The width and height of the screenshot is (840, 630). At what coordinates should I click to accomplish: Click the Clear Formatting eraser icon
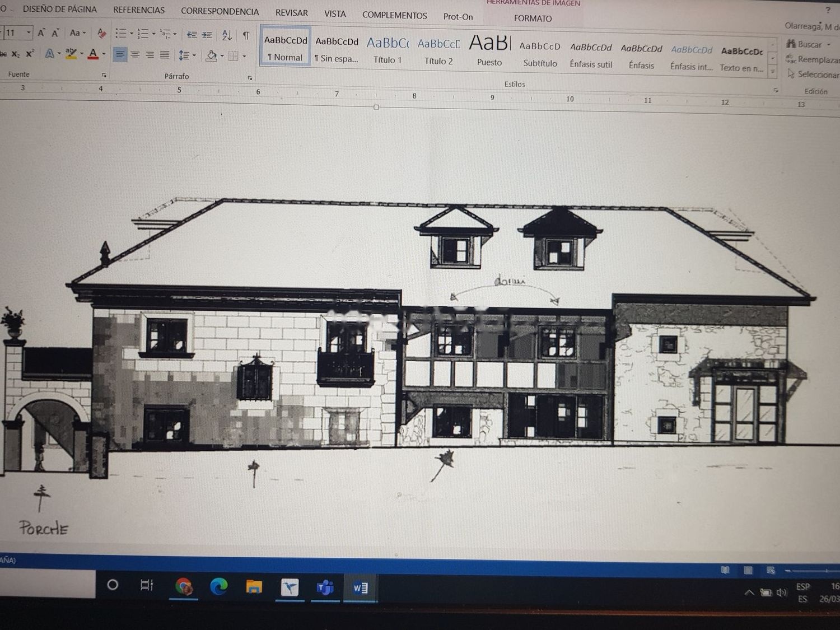[x=101, y=34]
